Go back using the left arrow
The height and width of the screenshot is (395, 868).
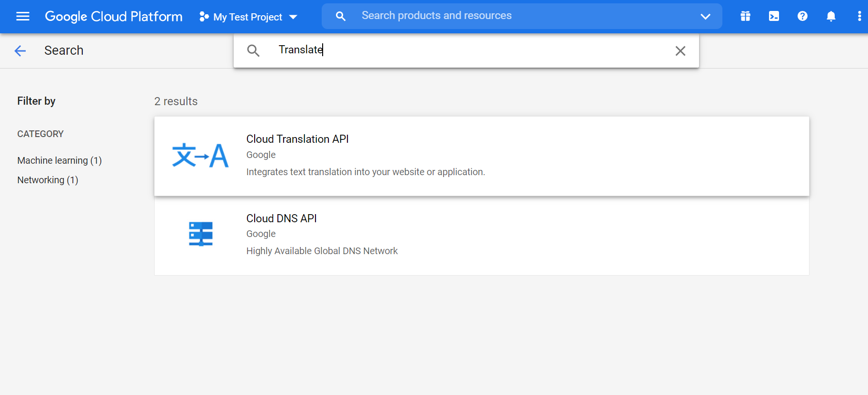pos(20,50)
